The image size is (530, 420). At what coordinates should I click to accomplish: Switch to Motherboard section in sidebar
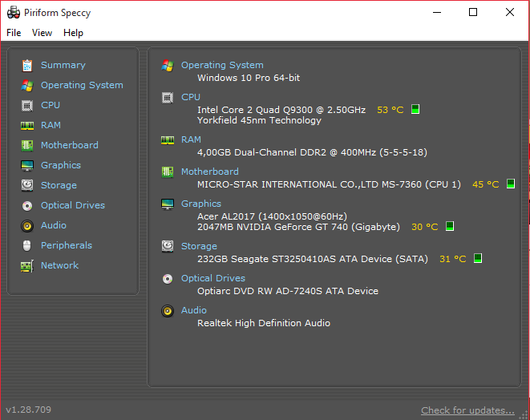(70, 145)
